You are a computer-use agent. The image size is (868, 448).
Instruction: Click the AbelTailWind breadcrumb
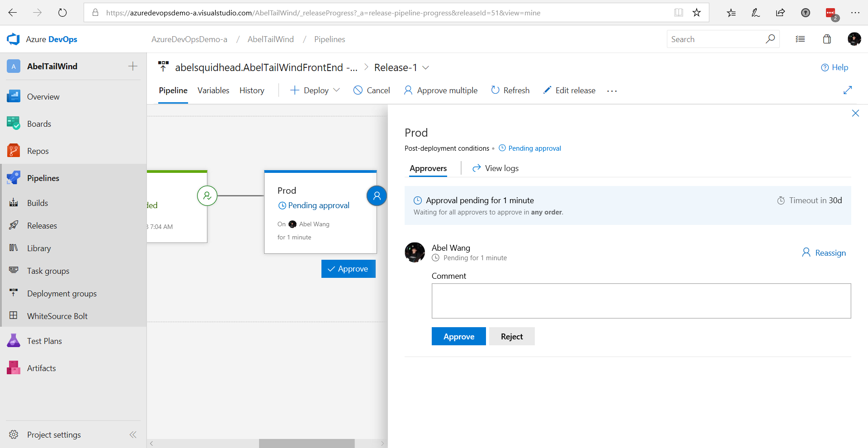coord(270,39)
